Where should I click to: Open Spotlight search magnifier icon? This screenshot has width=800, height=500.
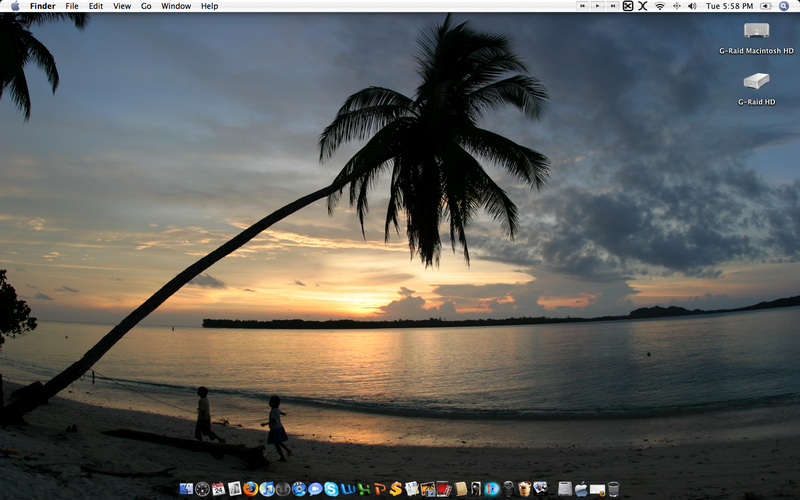pos(784,6)
